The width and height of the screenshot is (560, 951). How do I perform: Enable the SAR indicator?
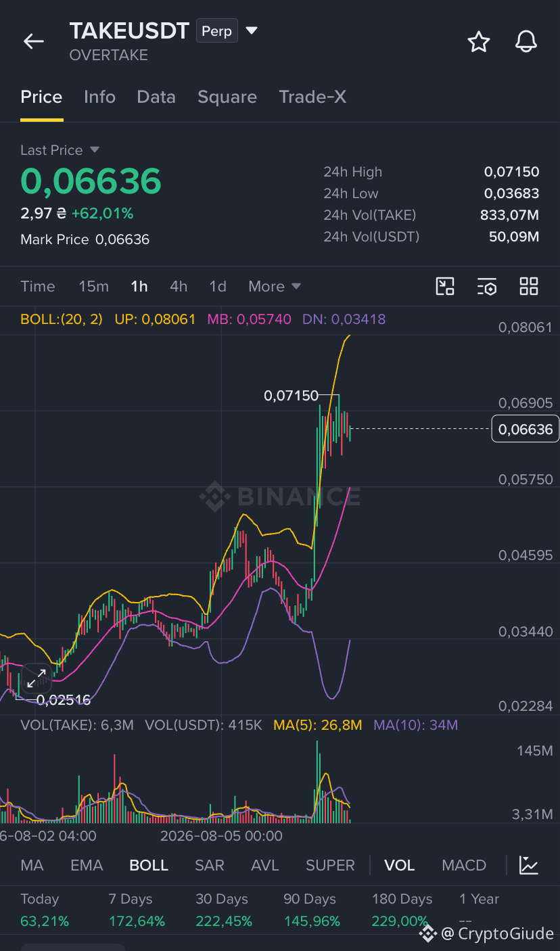pyautogui.click(x=210, y=865)
